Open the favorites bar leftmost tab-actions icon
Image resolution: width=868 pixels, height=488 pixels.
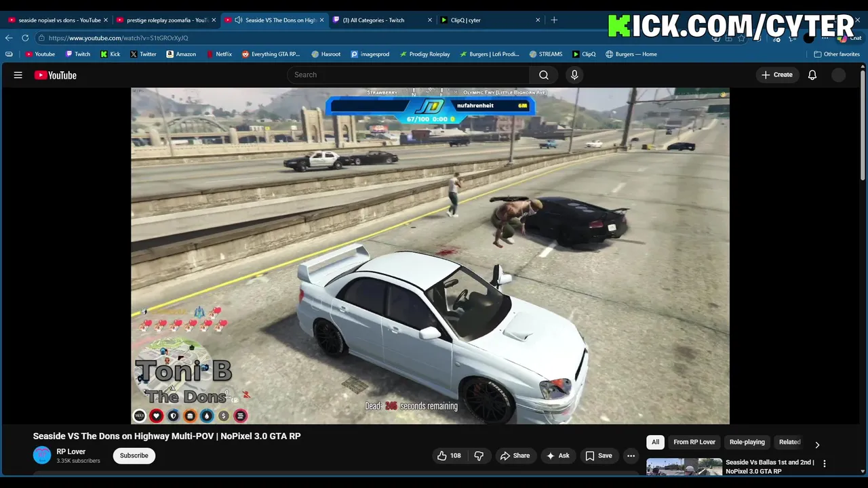9,54
